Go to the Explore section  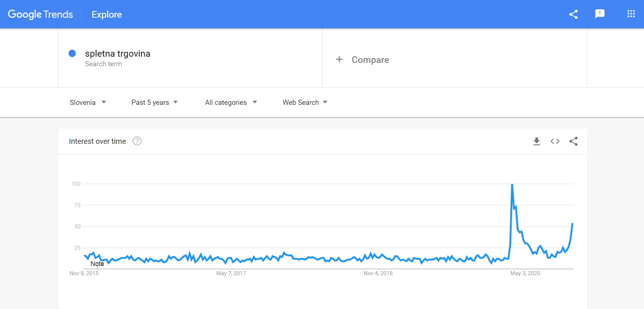point(107,14)
